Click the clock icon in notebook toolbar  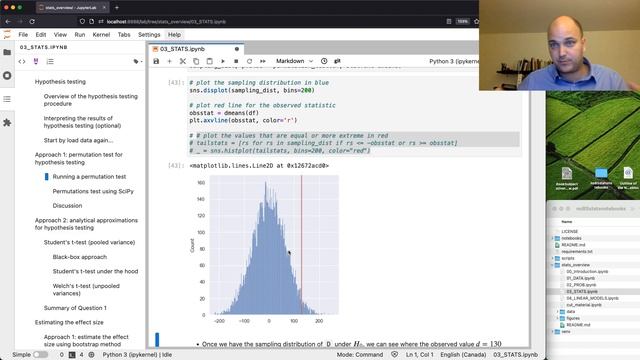click(x=324, y=61)
